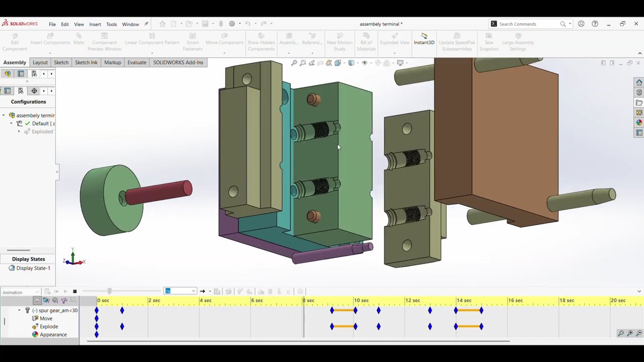Collapse the Default configuration node

point(11,123)
